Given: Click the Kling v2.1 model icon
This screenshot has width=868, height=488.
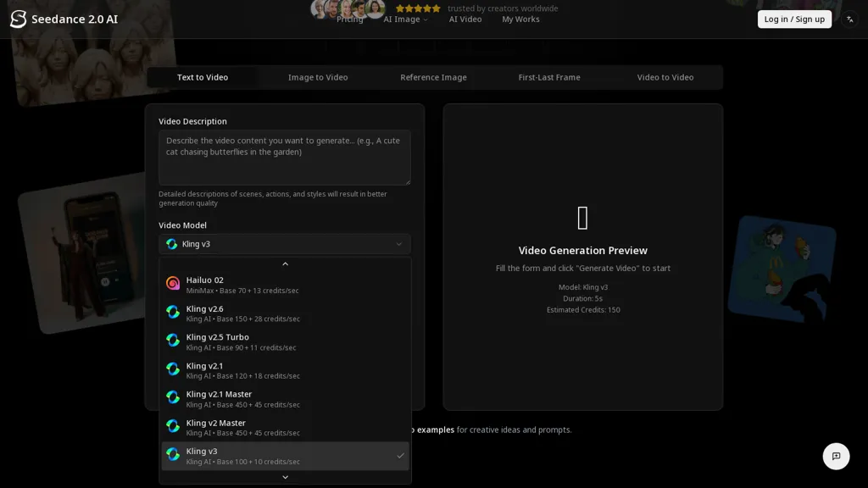Looking at the screenshot, I should 173,369.
